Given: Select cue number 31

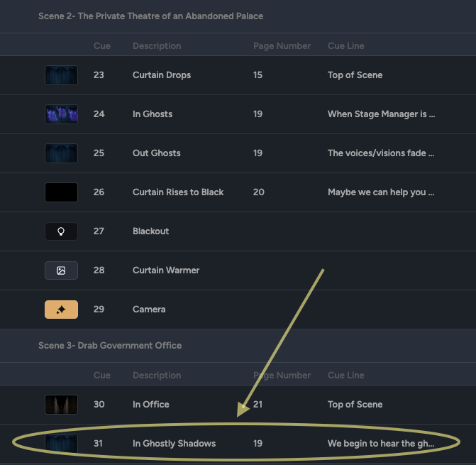Looking at the screenshot, I should tap(98, 444).
